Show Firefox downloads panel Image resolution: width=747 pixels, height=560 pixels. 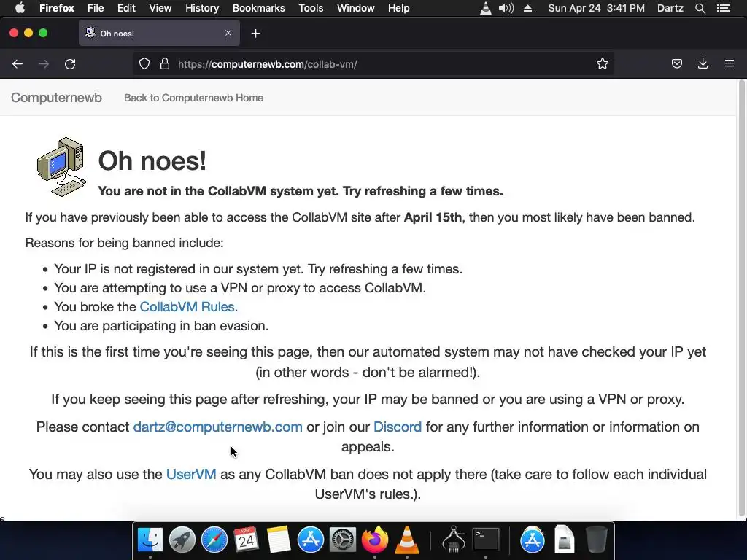coord(703,64)
